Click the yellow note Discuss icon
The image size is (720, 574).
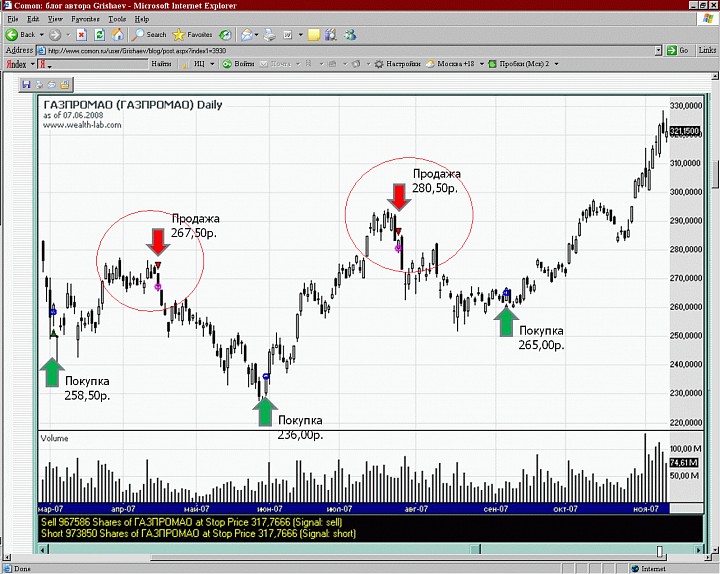(x=314, y=35)
